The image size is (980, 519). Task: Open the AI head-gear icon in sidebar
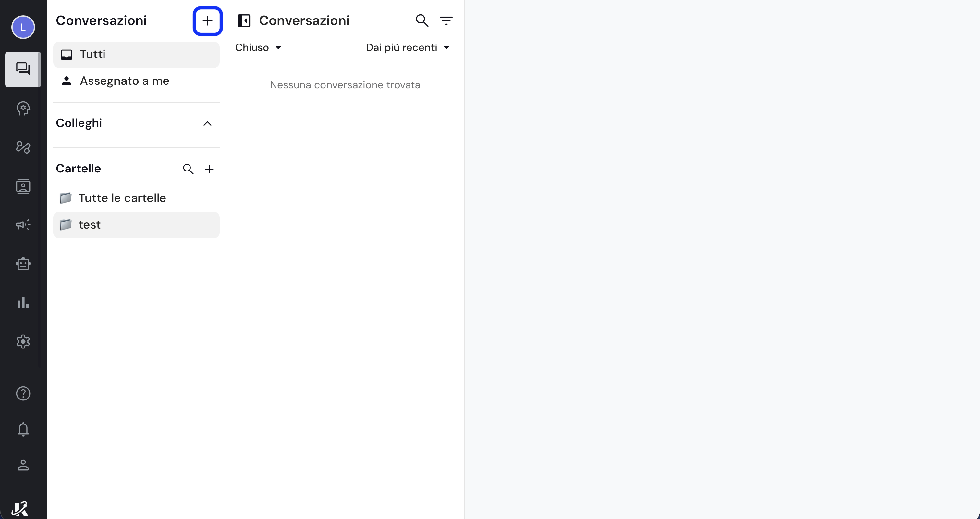pos(23,108)
